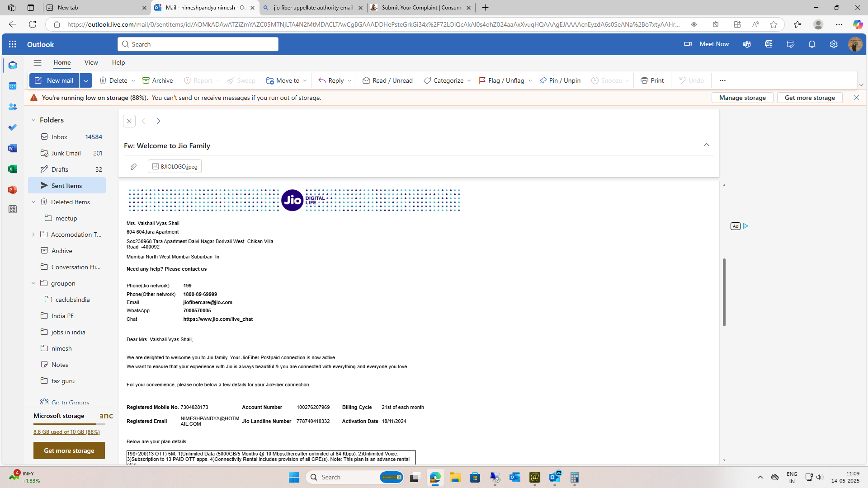This screenshot has height=488, width=868.
Task: Open the app launcher grid icon
Action: [x=13, y=44]
